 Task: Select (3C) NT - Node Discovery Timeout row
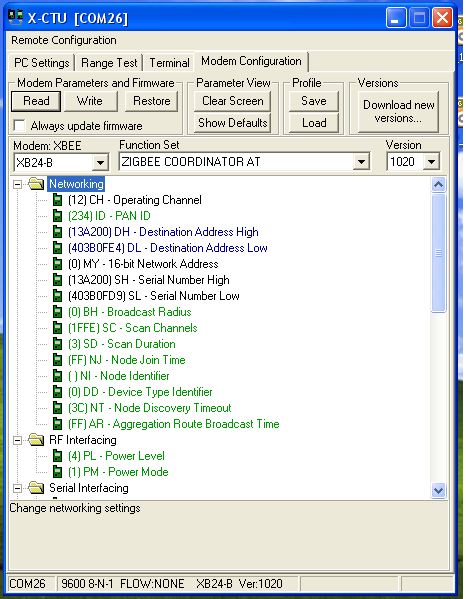tap(149, 408)
